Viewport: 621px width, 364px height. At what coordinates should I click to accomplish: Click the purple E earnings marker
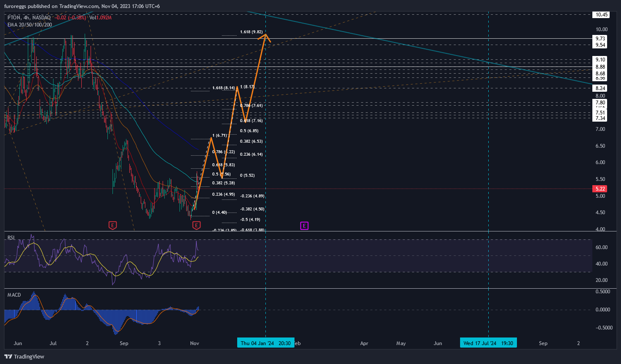[304, 226]
